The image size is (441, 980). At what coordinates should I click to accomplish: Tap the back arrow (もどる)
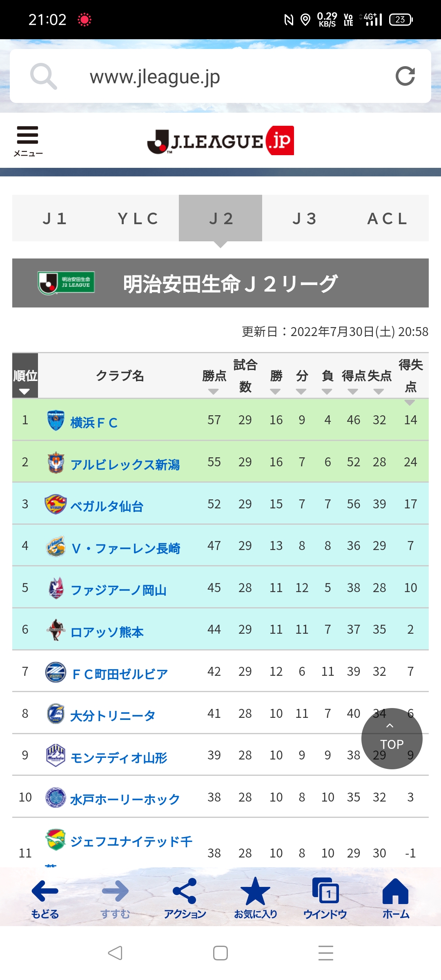pyautogui.click(x=45, y=898)
